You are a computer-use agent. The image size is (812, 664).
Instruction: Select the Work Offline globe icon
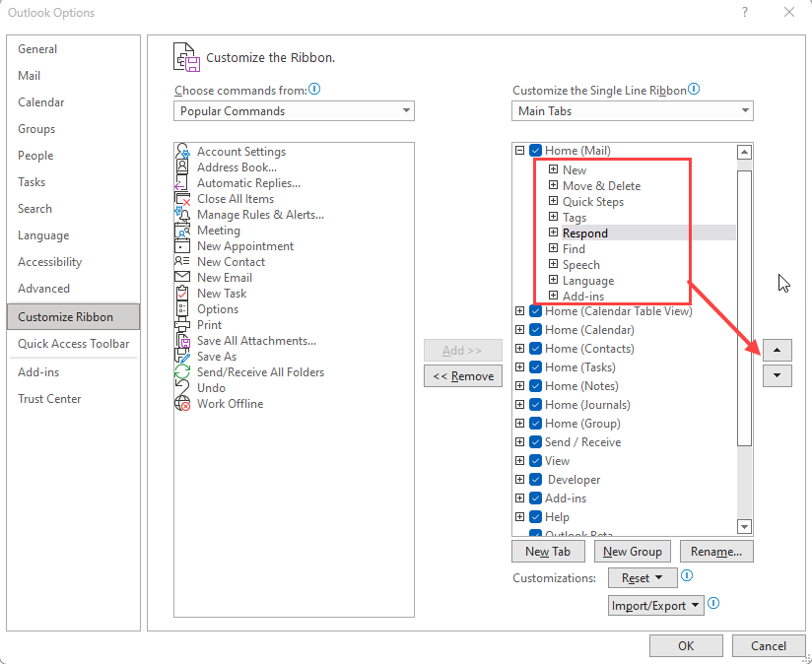[182, 403]
